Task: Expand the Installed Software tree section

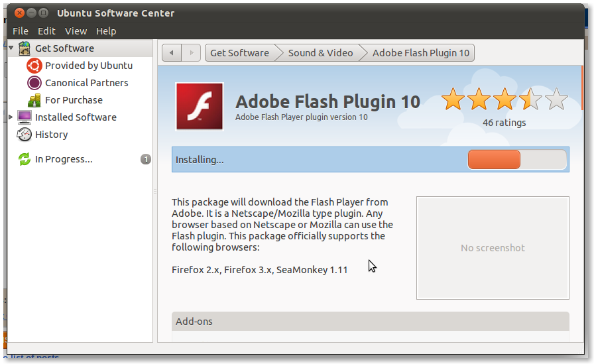Action: click(11, 117)
